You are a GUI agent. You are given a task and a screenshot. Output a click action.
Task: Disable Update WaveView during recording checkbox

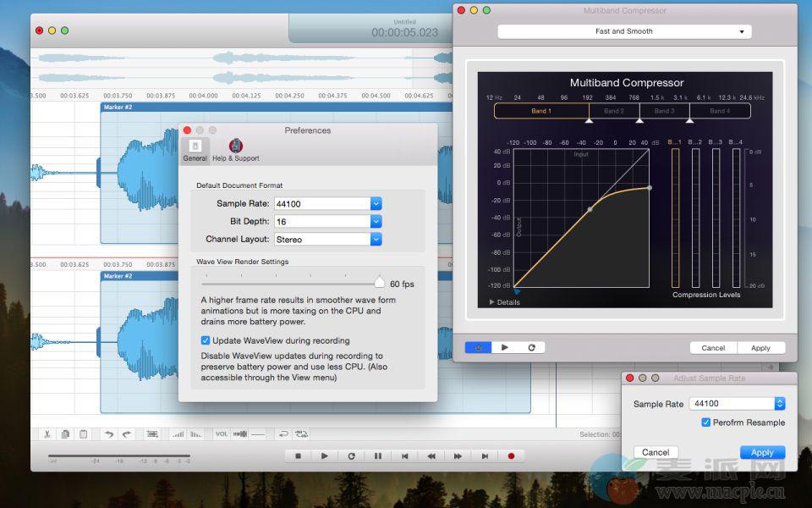206,340
